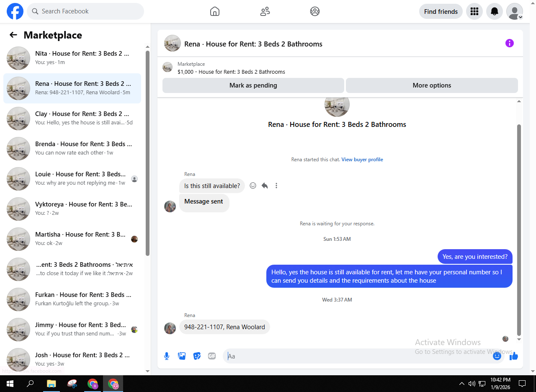This screenshot has height=392, width=536.
Task: Open Nita conversation in list
Action: point(72,58)
